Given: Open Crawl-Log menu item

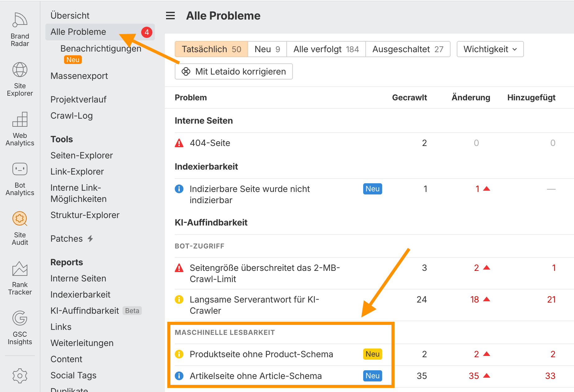Looking at the screenshot, I should pos(72,116).
